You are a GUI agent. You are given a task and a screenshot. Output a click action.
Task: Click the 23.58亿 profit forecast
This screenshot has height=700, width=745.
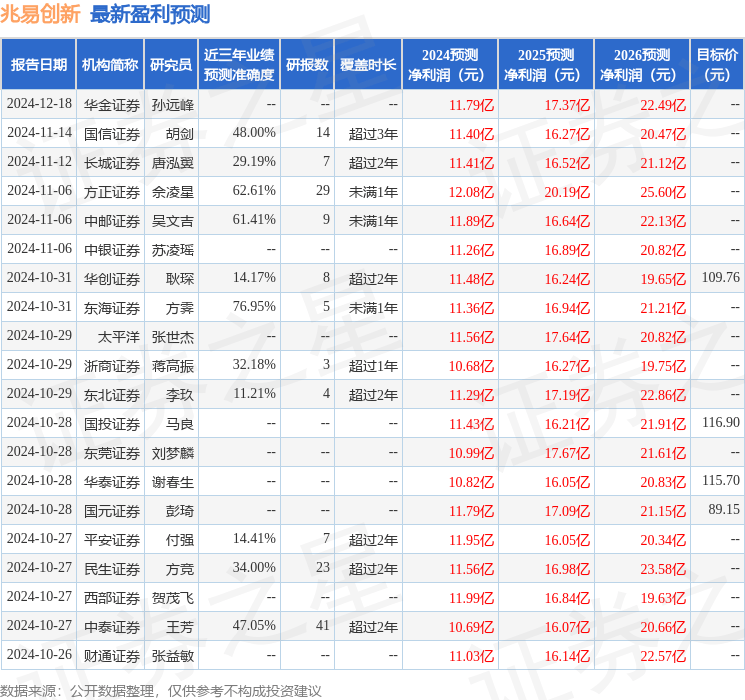(x=663, y=569)
